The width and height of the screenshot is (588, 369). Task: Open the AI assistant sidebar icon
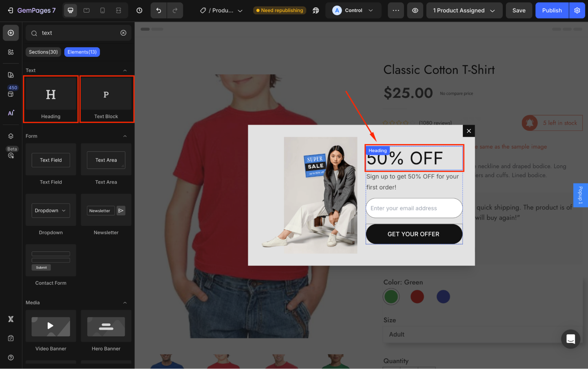click(11, 113)
